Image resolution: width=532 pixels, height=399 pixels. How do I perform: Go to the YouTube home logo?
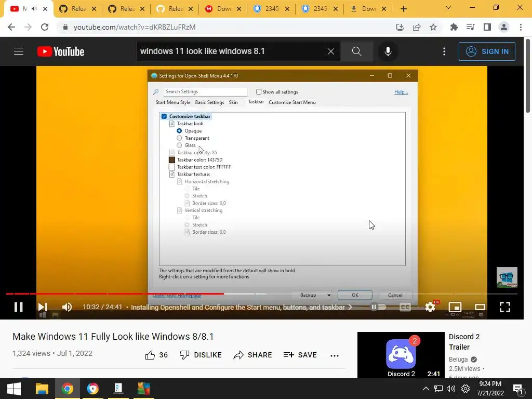(x=61, y=51)
